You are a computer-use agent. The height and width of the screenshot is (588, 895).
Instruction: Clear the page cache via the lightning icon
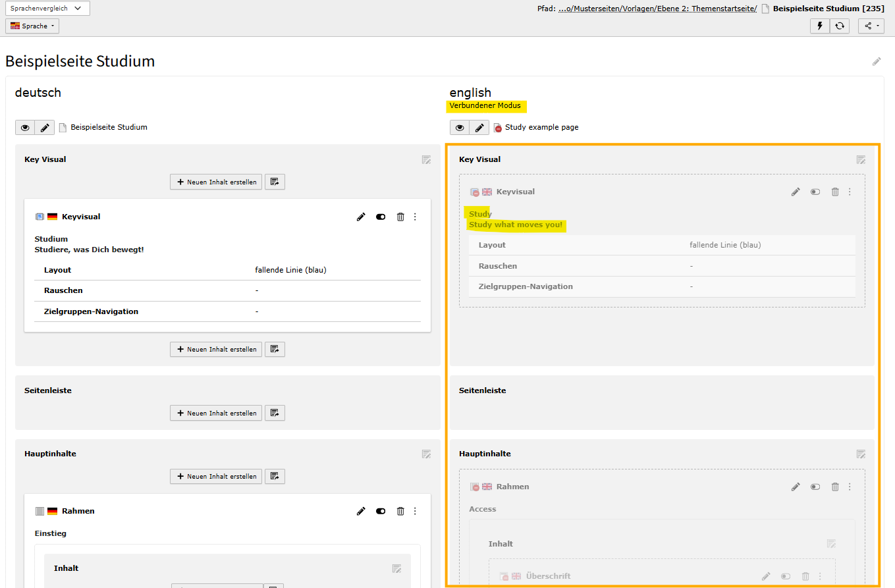819,26
